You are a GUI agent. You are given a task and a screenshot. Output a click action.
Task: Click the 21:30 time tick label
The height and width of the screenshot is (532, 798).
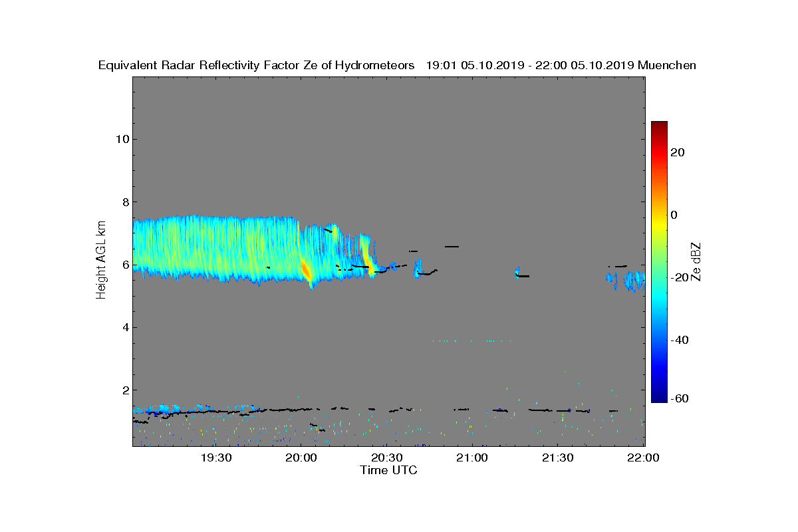[x=558, y=458]
